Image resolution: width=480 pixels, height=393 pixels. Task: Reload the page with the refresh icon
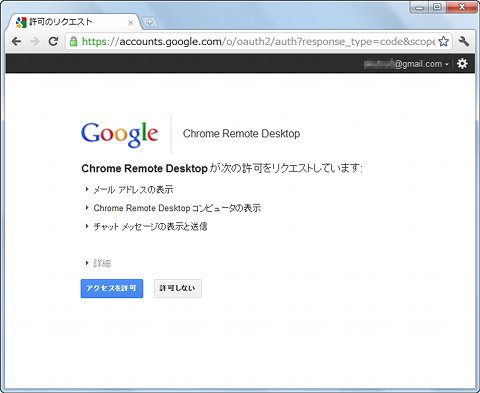tap(53, 41)
